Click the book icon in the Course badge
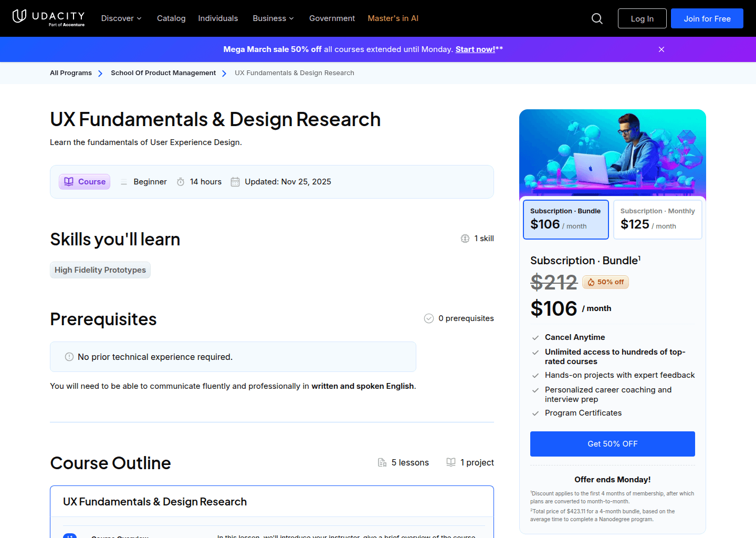756x538 pixels. 69,181
